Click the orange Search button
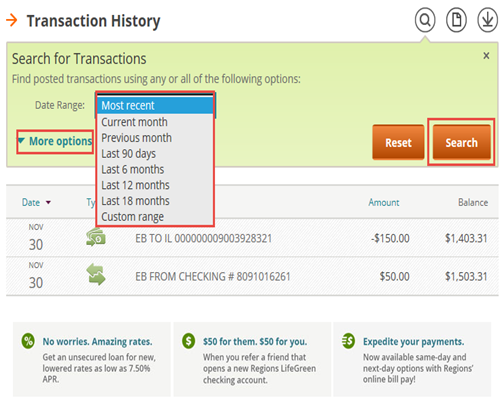 pos(461,142)
